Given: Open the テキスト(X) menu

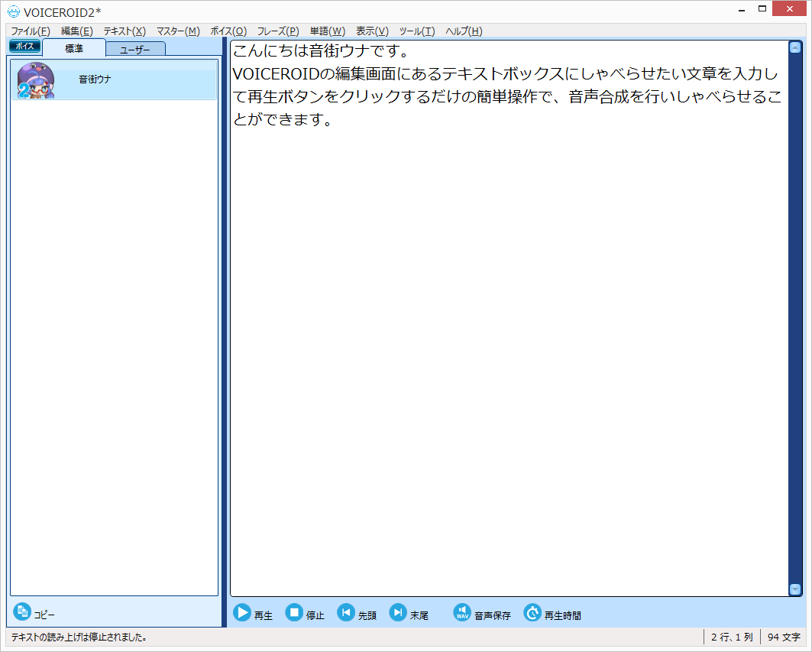Looking at the screenshot, I should (125, 31).
